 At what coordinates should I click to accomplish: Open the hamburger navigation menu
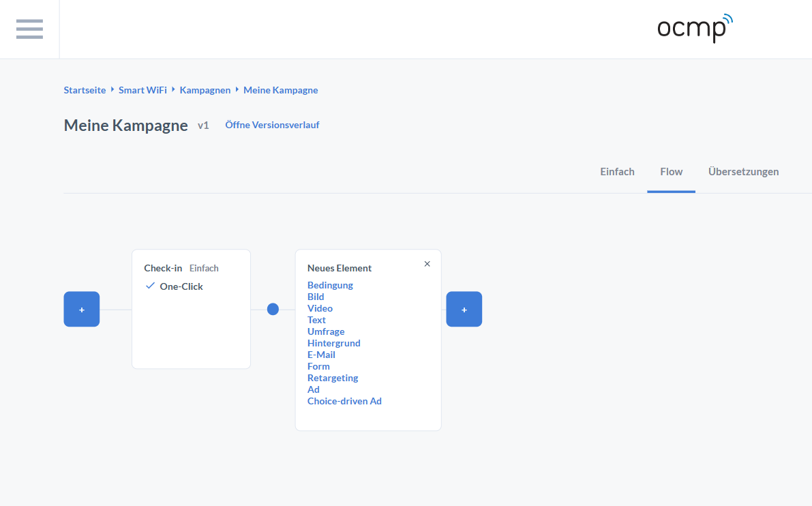pos(29,29)
